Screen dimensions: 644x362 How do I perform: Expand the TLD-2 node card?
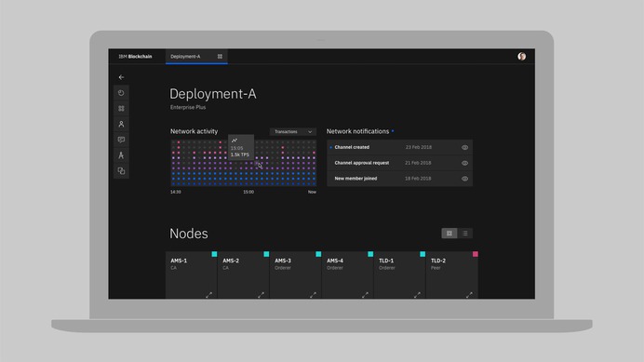click(x=469, y=295)
